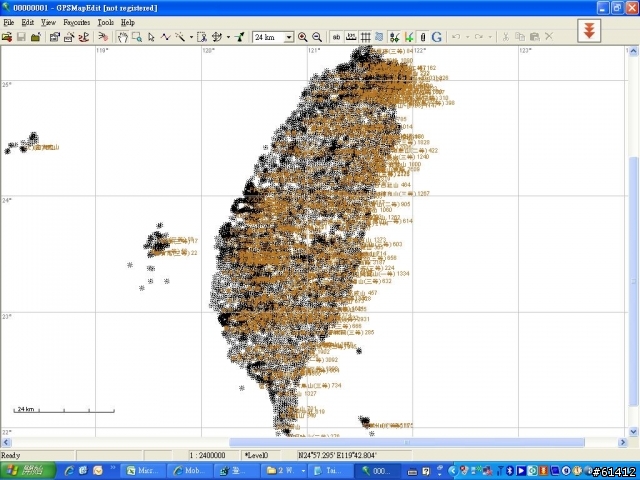Click the vertical scrollbar thumb

[632, 280]
